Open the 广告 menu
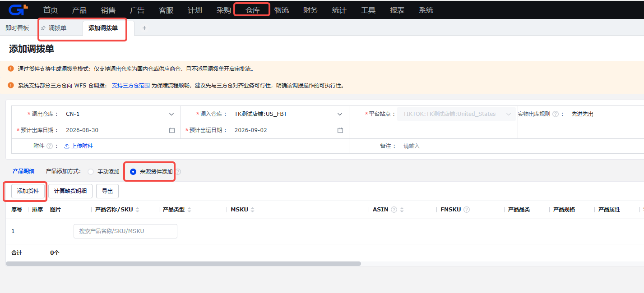 click(137, 10)
